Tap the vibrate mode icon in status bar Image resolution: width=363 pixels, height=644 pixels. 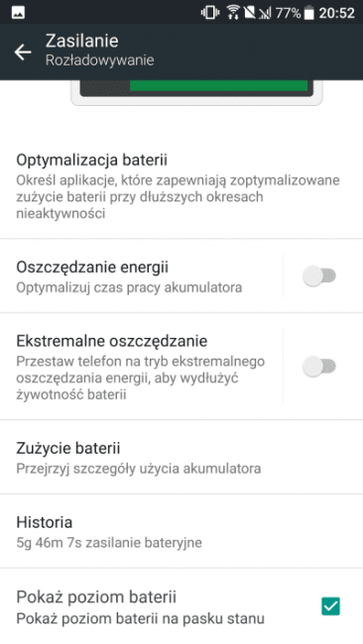(210, 13)
